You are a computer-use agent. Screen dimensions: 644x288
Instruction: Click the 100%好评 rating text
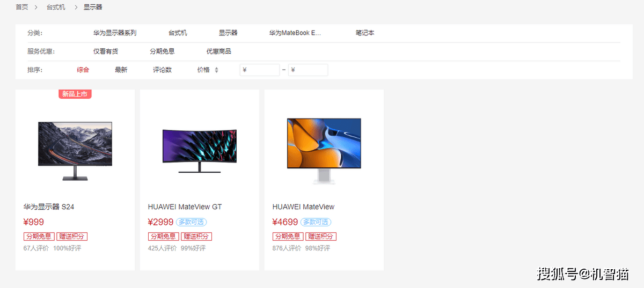(67, 248)
